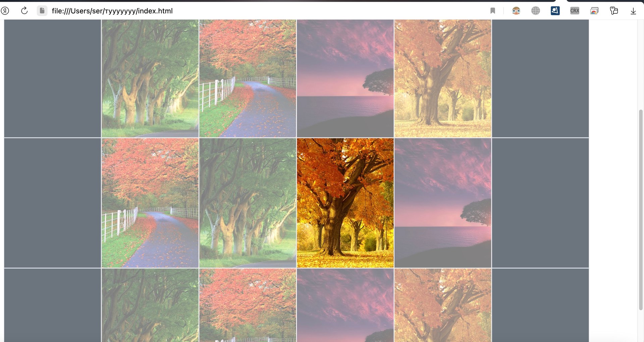This screenshot has height=342, width=644.
Task: Click the file icon in the address bar
Action: coord(42,10)
